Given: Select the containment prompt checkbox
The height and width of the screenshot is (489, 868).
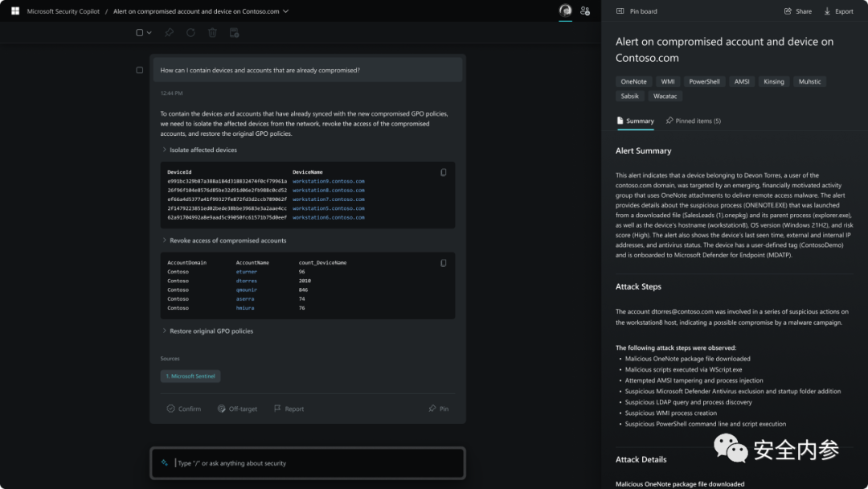Looking at the screenshot, I should 140,70.
